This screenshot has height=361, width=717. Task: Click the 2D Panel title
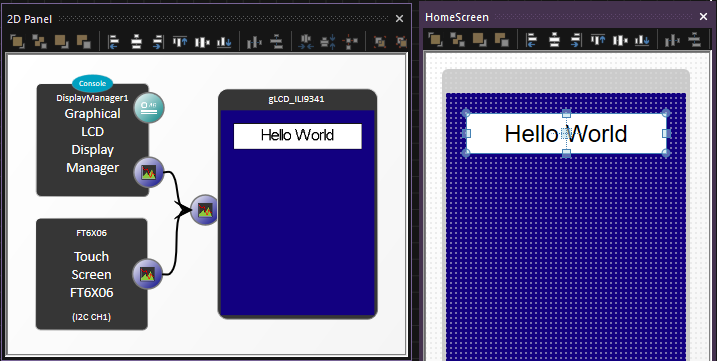click(x=29, y=19)
